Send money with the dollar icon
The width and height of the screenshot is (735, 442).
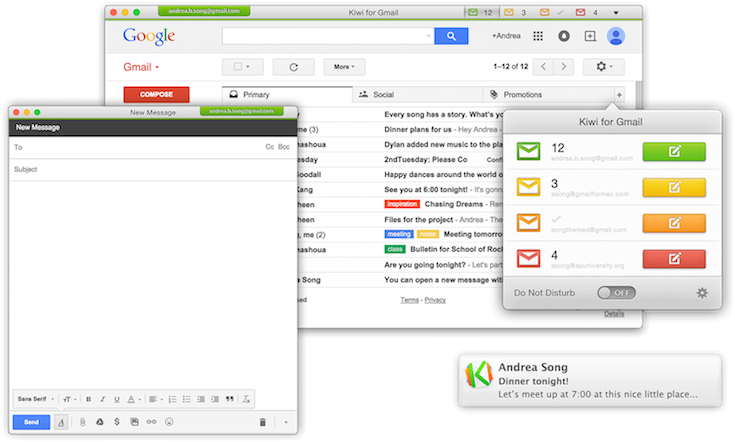pos(117,422)
